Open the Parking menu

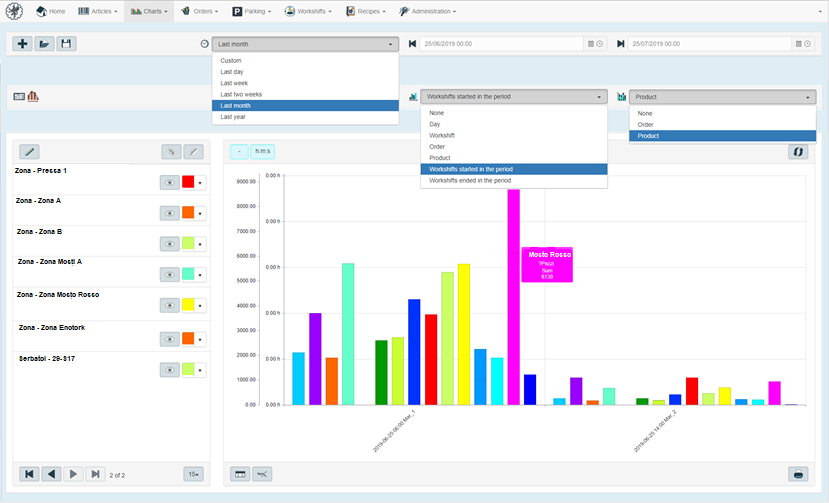[x=252, y=11]
